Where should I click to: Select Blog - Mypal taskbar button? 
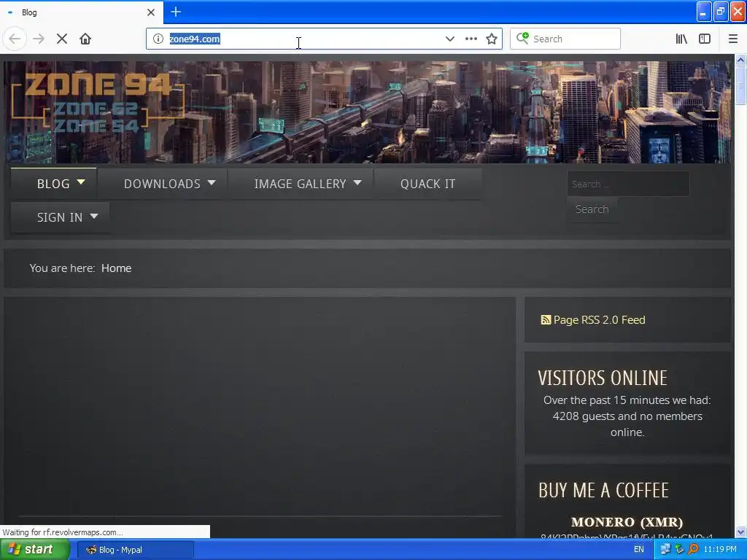point(135,550)
